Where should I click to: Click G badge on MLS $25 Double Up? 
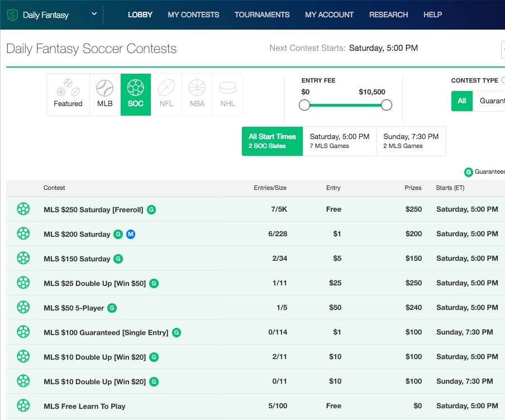click(x=154, y=283)
